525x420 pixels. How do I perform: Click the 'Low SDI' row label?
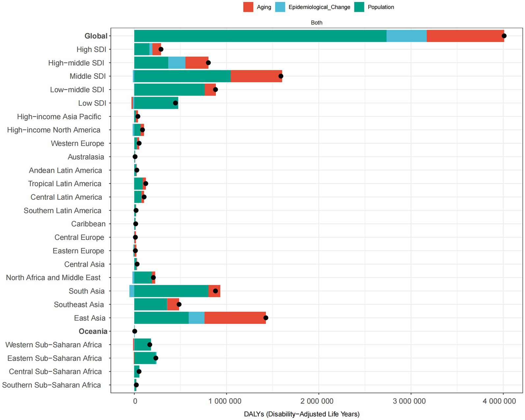92,103
